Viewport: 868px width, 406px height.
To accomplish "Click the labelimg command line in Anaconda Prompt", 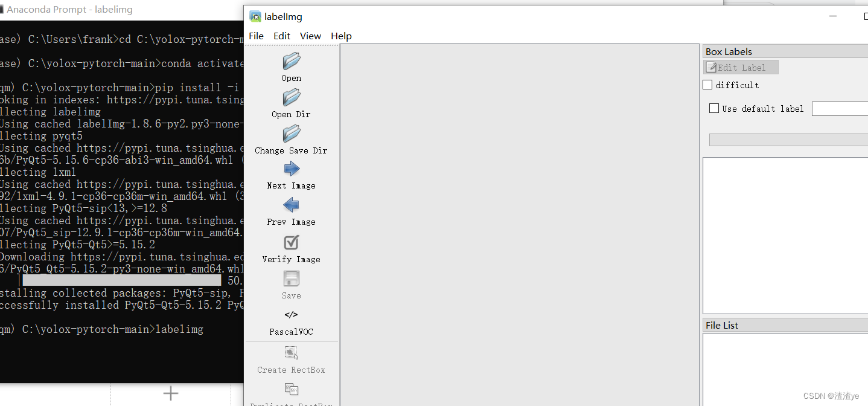I will coord(101,329).
